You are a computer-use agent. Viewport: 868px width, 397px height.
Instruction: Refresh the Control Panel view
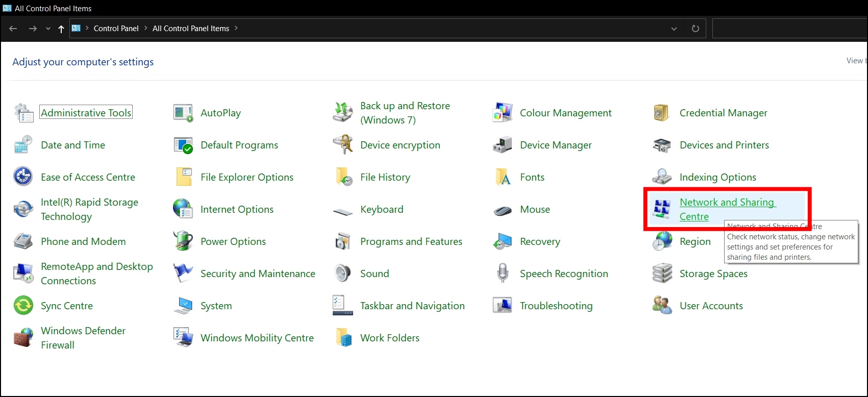[x=695, y=29]
